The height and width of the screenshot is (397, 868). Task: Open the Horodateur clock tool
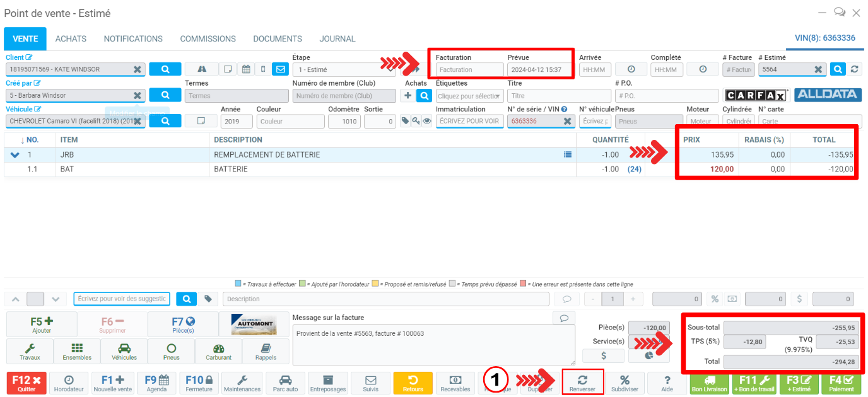tap(68, 383)
